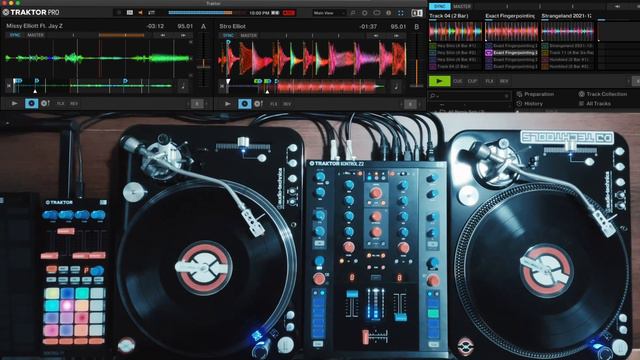Enable FLX flux mode on Deck A

point(60,104)
